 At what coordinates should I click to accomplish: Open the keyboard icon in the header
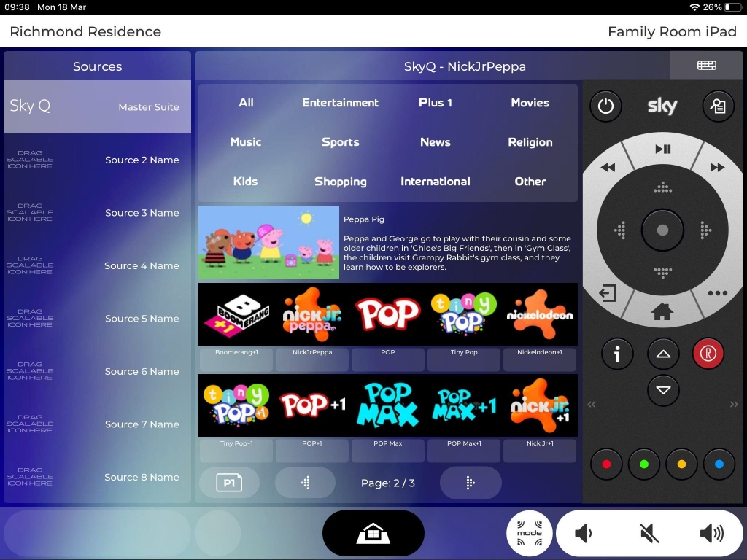click(706, 66)
